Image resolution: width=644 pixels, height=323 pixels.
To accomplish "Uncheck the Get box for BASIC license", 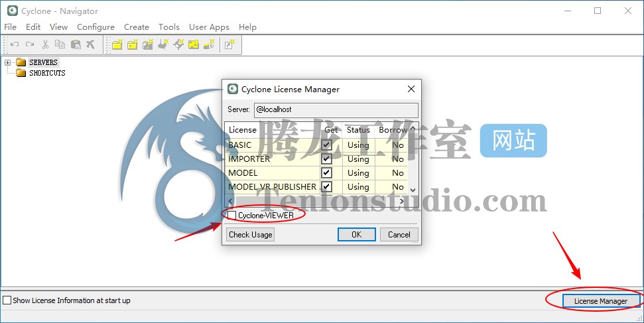I will click(x=326, y=145).
